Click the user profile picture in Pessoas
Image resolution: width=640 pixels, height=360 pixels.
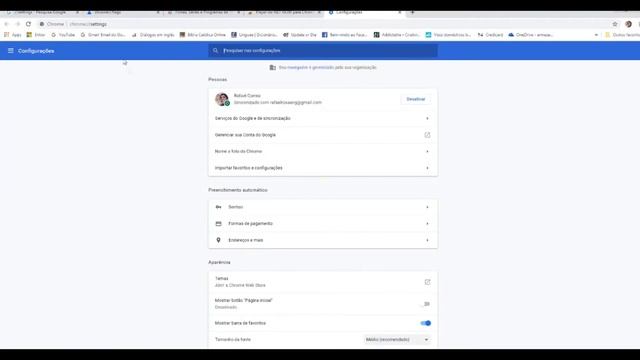click(x=222, y=99)
